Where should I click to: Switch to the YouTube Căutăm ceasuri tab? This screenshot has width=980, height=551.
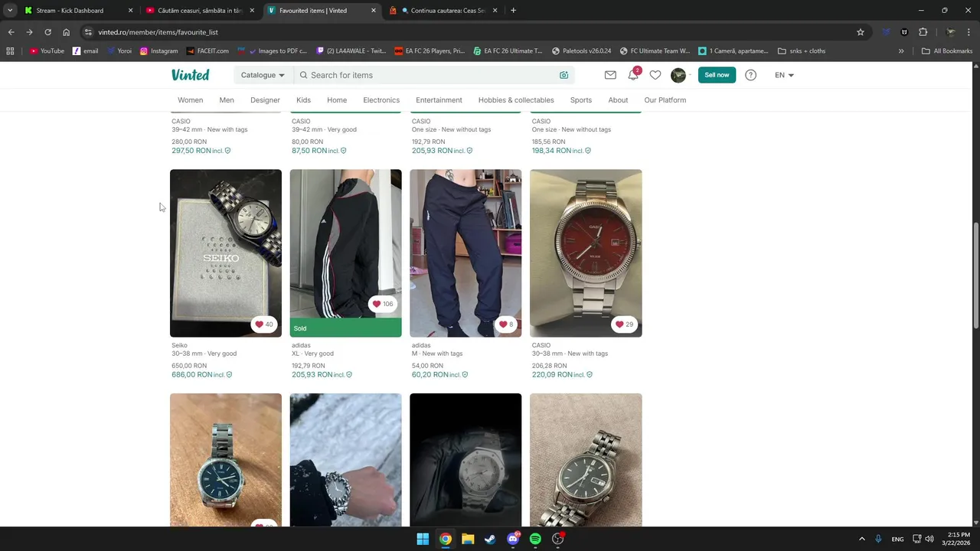(199, 11)
